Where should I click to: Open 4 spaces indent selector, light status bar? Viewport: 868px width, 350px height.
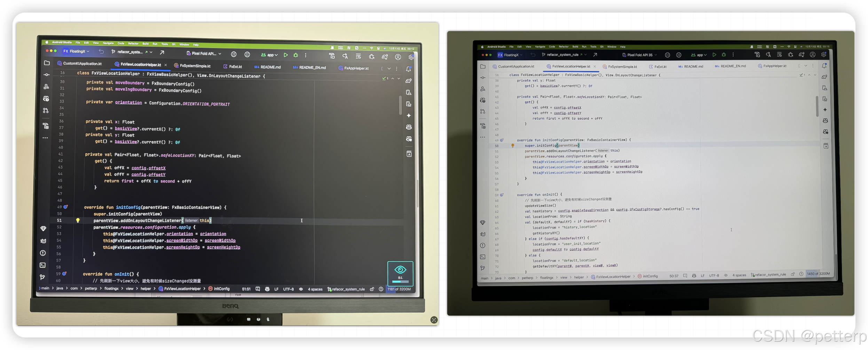pos(739,275)
